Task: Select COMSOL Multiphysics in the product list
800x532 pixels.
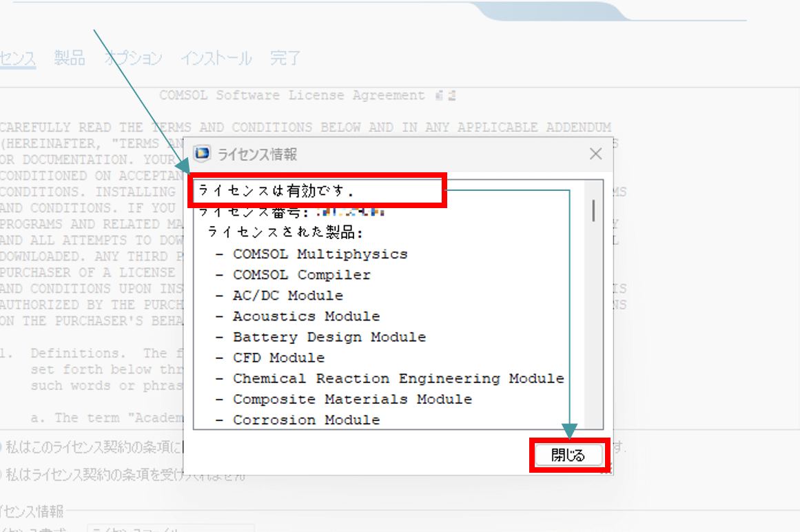Action: tap(320, 254)
